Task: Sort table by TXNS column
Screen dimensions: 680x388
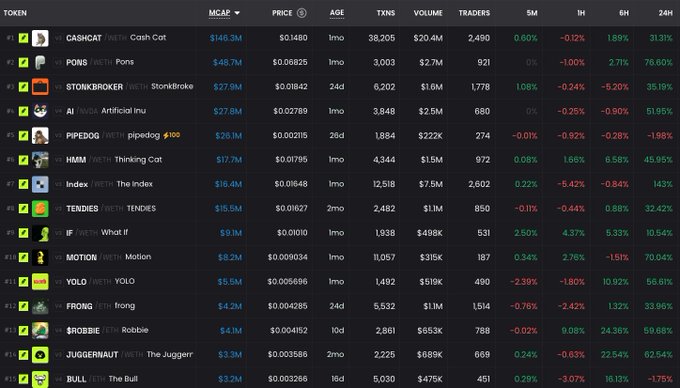Action: [386, 13]
